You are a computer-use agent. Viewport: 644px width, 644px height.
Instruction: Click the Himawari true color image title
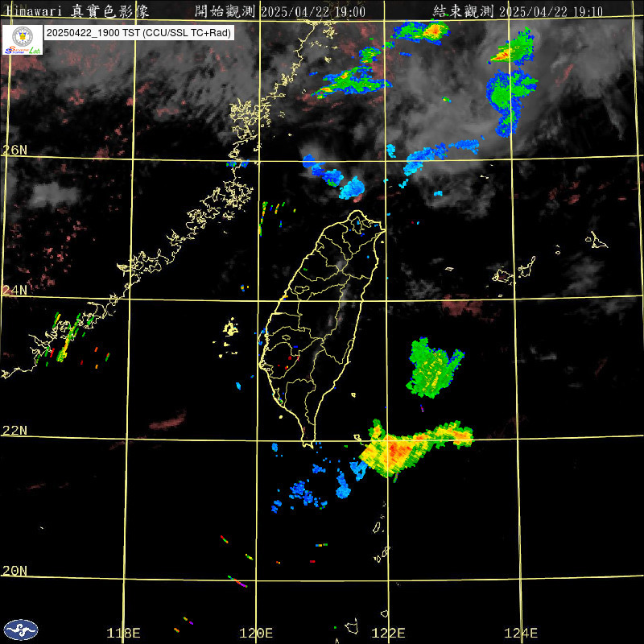(x=77, y=11)
